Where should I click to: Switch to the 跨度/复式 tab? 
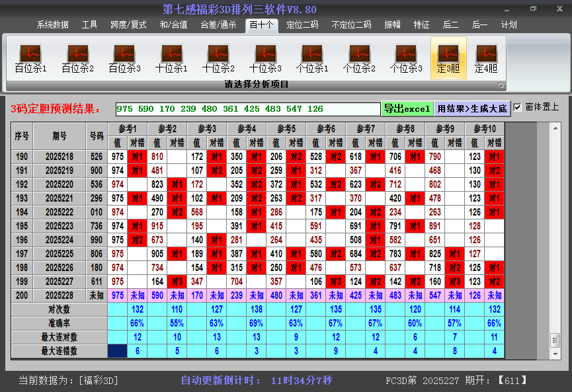128,25
